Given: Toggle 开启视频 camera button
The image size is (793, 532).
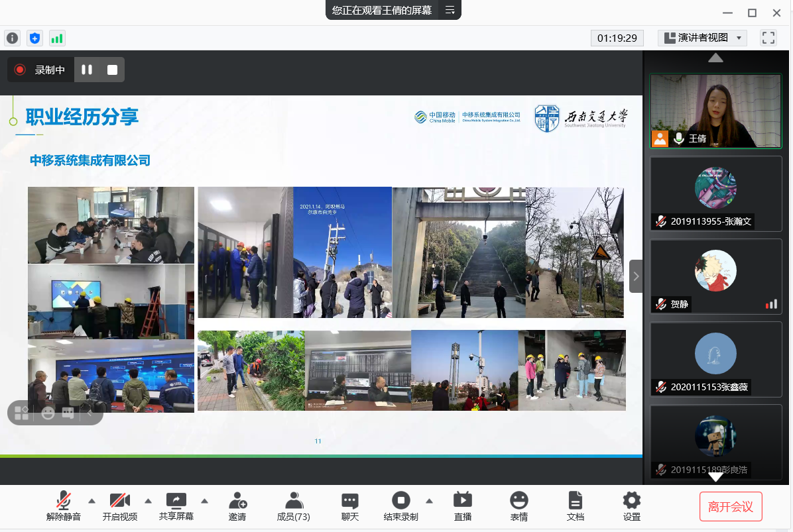Looking at the screenshot, I should coord(120,507).
